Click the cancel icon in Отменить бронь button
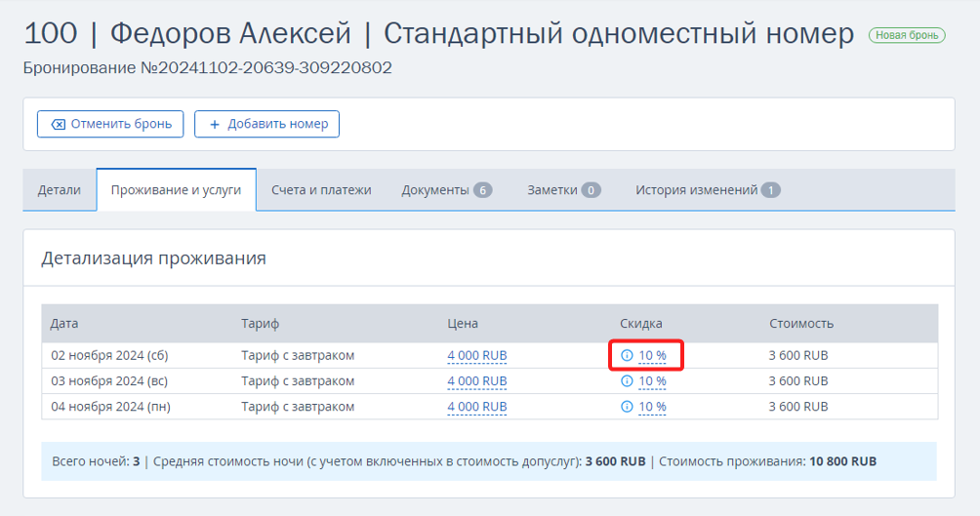Image resolution: width=980 pixels, height=516 pixels. coord(59,124)
